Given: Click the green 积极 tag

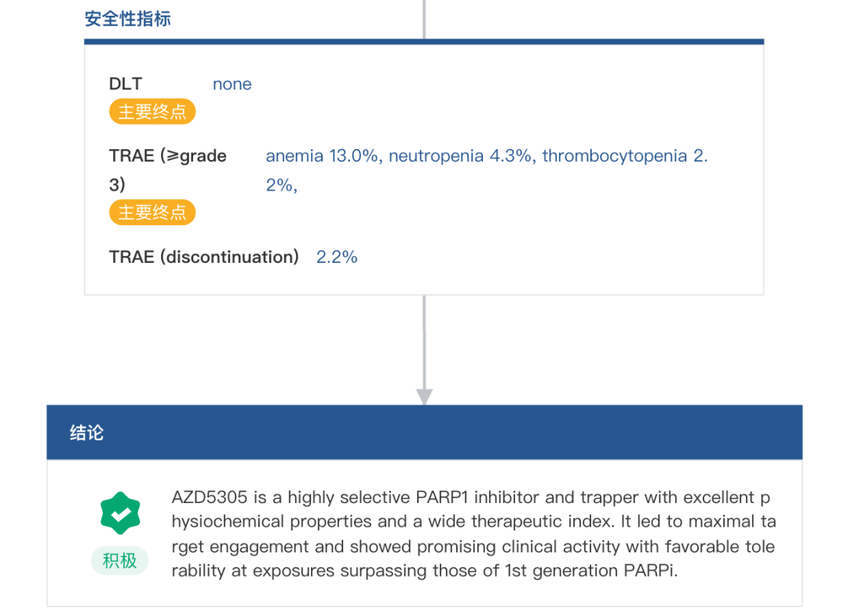Looking at the screenshot, I should [119, 561].
